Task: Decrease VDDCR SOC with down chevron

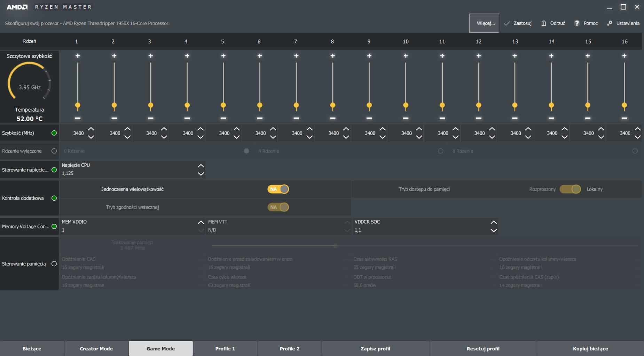Action: coord(494,230)
